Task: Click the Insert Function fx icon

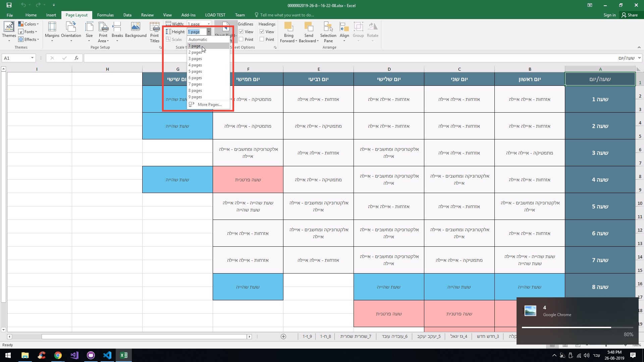Action: (76, 58)
